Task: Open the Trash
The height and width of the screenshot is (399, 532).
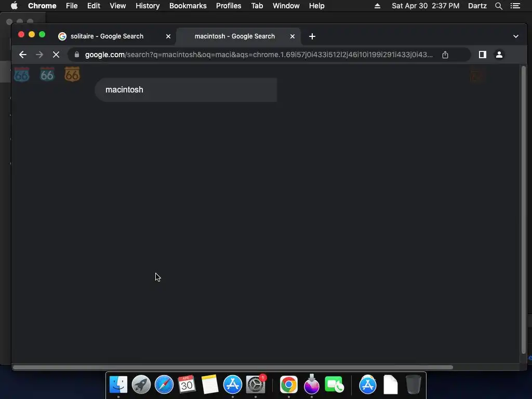Action: pyautogui.click(x=413, y=384)
